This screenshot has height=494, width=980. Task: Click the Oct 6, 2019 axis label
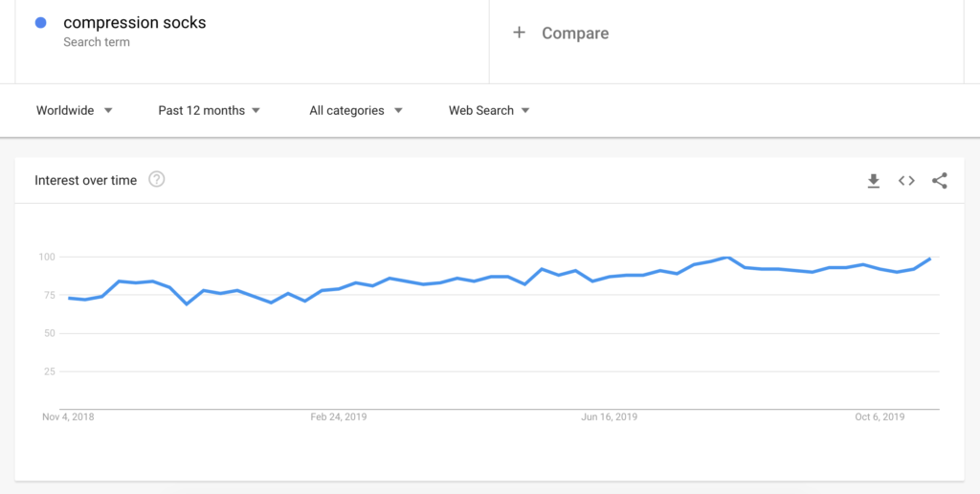click(880, 416)
